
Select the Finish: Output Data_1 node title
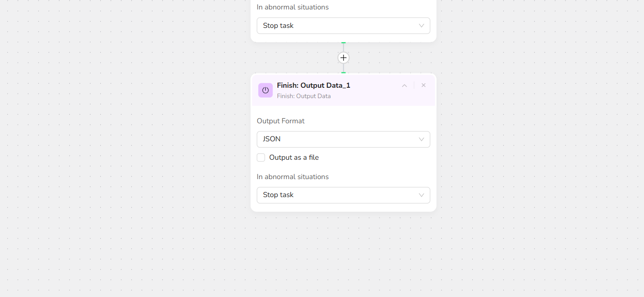tap(313, 85)
